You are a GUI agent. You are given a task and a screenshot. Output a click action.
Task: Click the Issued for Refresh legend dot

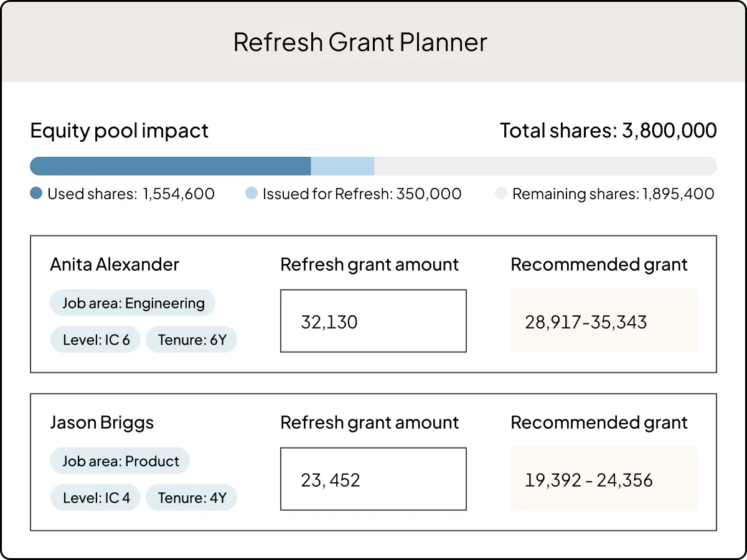click(251, 194)
